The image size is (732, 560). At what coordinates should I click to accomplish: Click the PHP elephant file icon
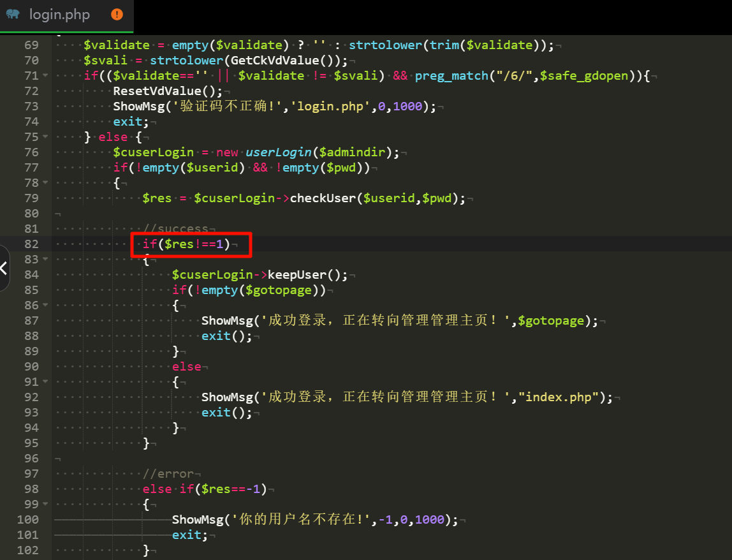pyautogui.click(x=13, y=14)
